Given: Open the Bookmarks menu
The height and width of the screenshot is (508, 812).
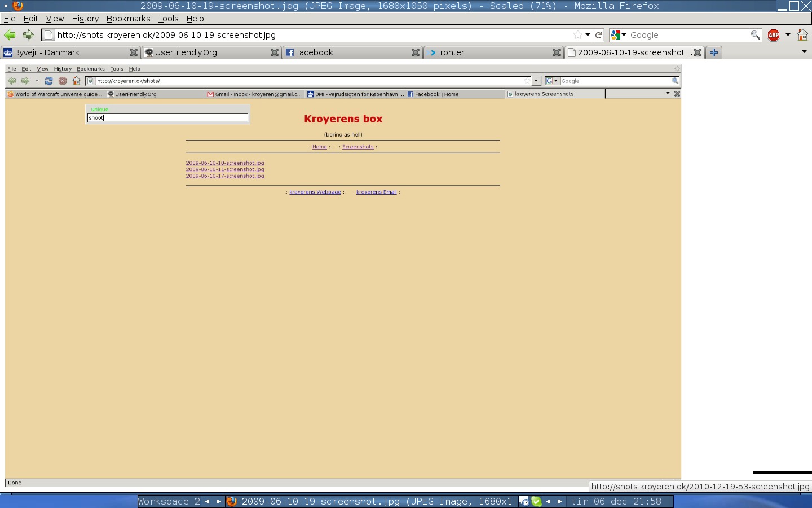Looking at the screenshot, I should tap(128, 19).
